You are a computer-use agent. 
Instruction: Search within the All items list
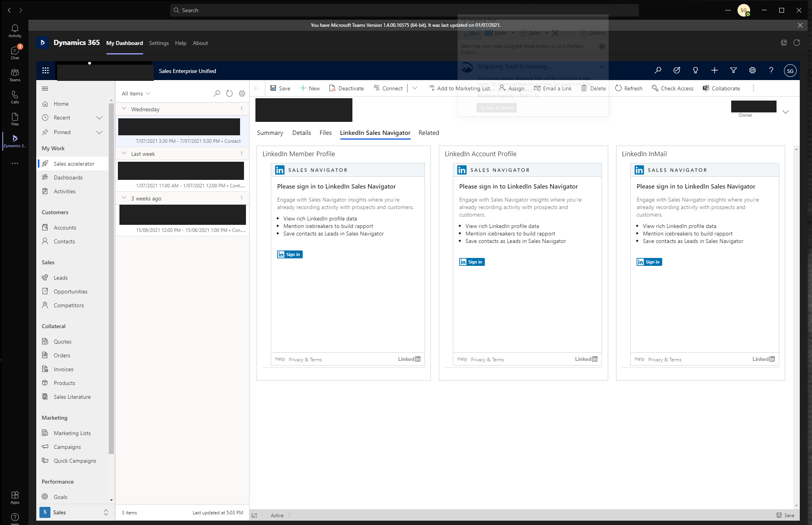tap(217, 93)
